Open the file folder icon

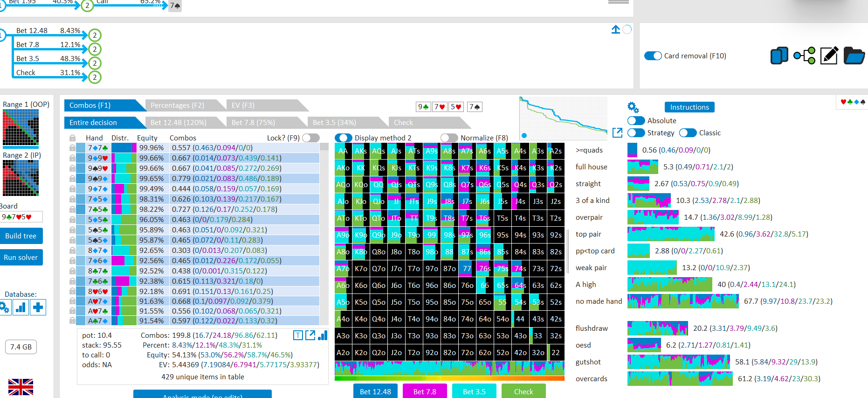pos(854,56)
